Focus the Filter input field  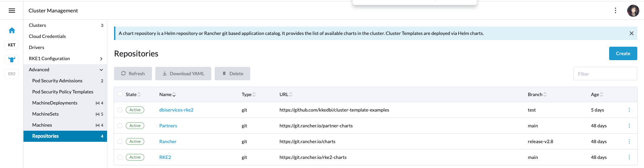(x=605, y=74)
